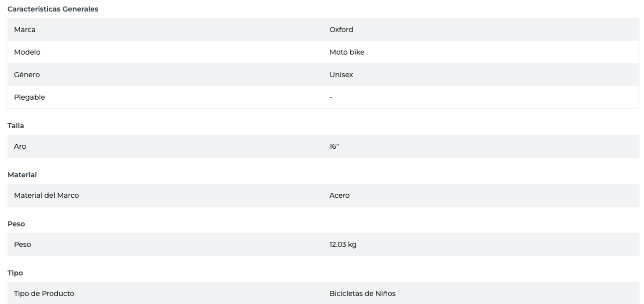Select the Moto bike model value
The height and width of the screenshot is (304, 644).
pos(347,52)
